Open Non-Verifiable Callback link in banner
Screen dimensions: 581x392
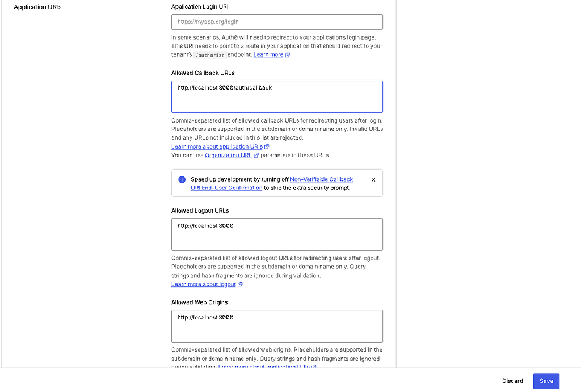pos(321,179)
